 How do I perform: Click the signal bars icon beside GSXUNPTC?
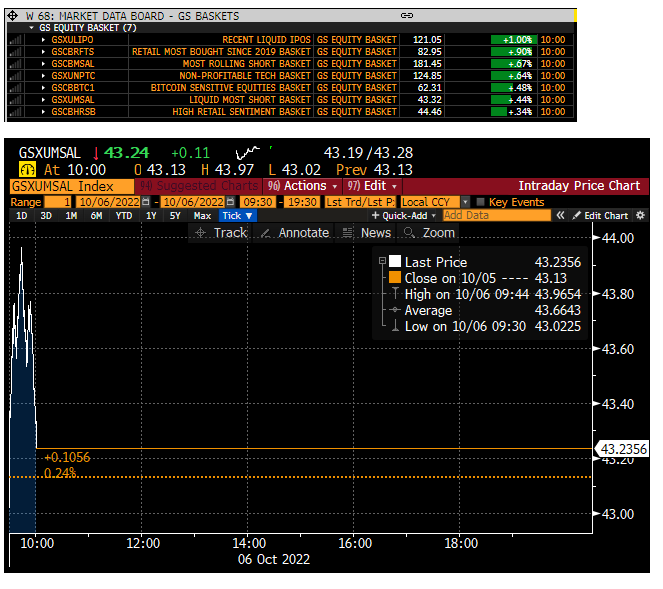(15, 76)
